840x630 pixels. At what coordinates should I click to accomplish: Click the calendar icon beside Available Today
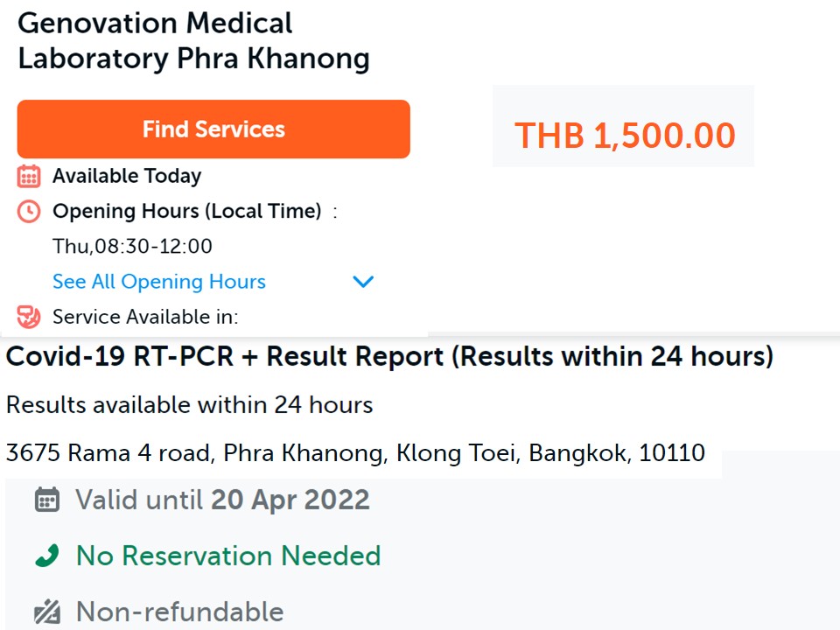tap(29, 176)
